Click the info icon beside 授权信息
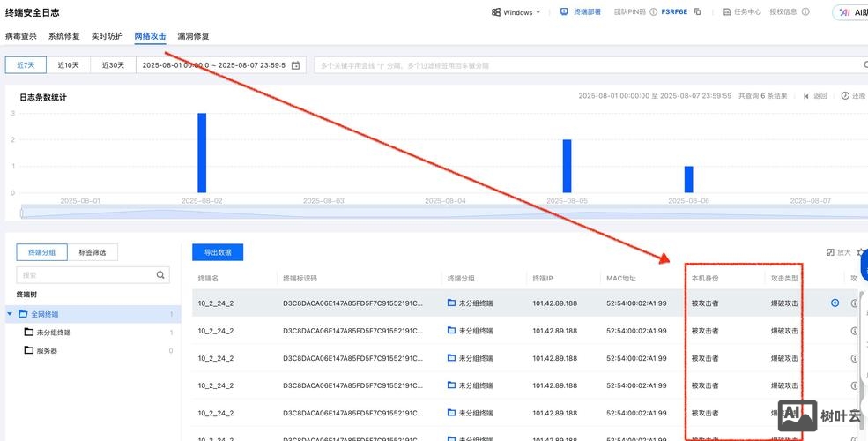 804,12
